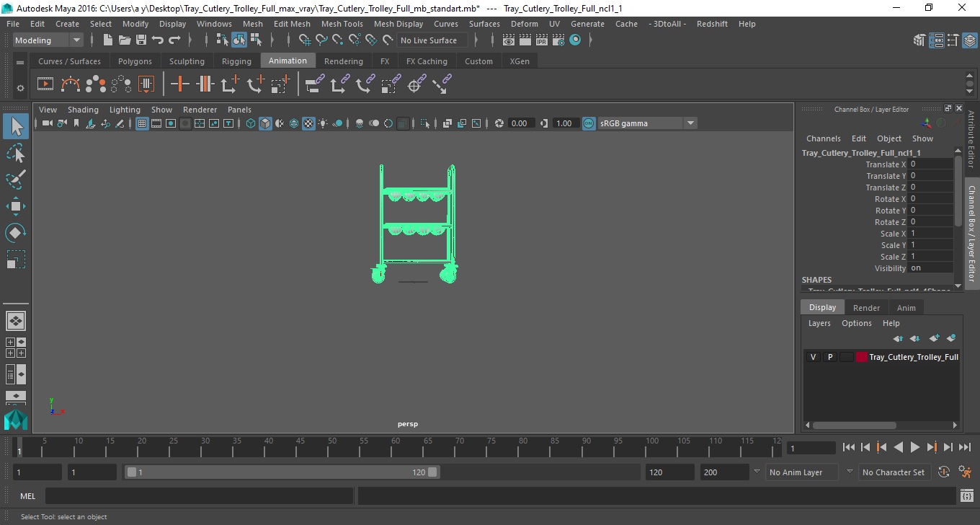This screenshot has height=525, width=980.
Task: Click the Parent constraint shelf icon
Action: click(314, 84)
